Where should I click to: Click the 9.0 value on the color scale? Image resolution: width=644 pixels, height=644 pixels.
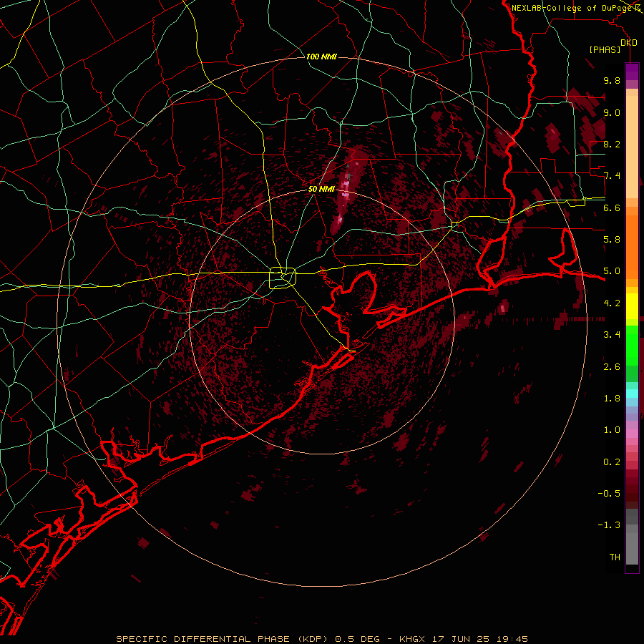[x=612, y=112]
